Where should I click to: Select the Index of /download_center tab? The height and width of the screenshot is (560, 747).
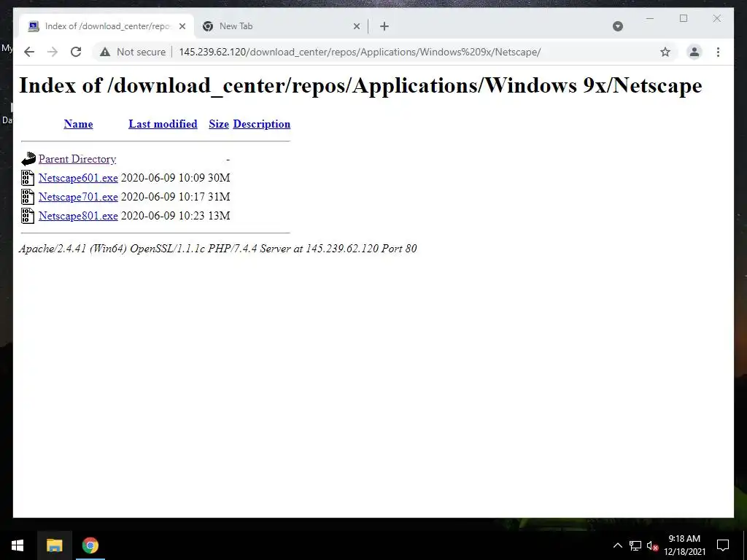107,26
